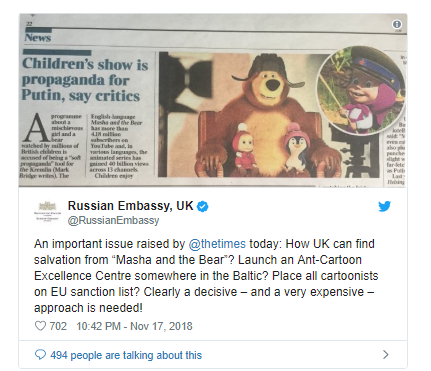Click the 'News' section header in photo

(38, 38)
